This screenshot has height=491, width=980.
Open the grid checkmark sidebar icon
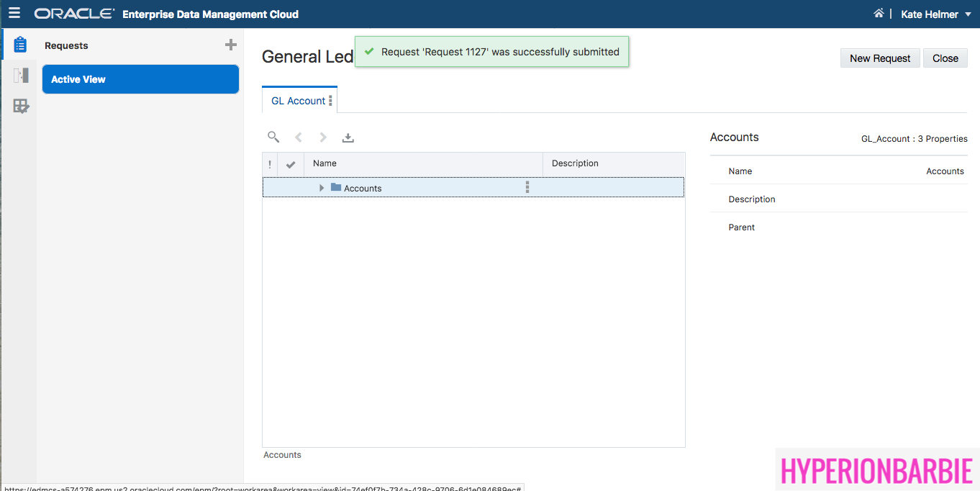coord(21,107)
